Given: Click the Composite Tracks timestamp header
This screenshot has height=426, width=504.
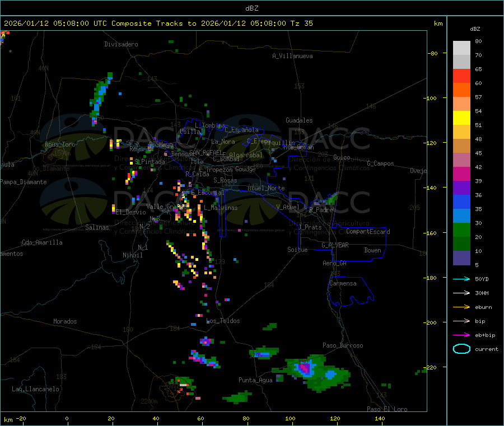Looking at the screenshot, I should click(158, 24).
